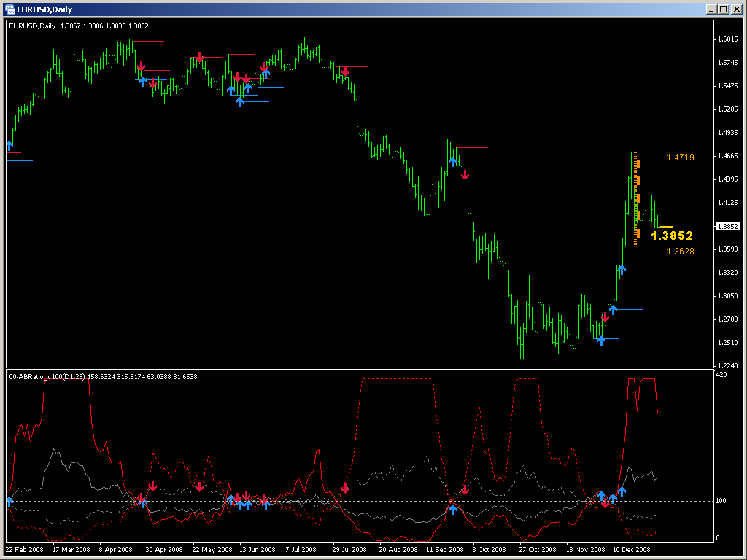Viewport: 747px width, 560px height.
Task: Select the blue up arrow at mid-September 2008 price peak
Action: 452,161
